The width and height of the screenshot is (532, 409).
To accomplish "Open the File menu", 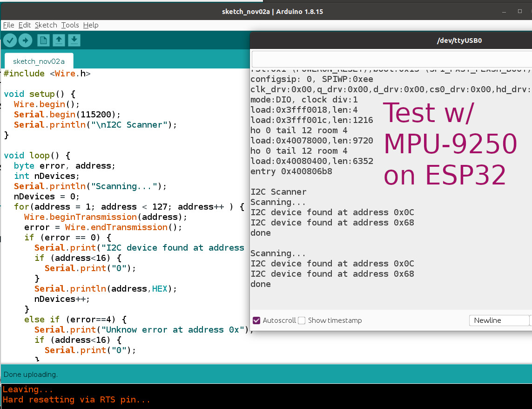I will click(x=8, y=25).
